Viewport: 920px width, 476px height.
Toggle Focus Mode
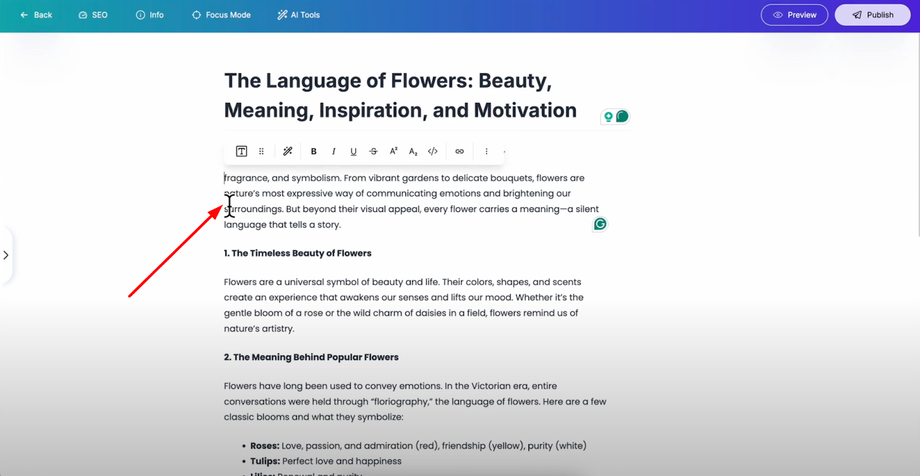pos(221,15)
